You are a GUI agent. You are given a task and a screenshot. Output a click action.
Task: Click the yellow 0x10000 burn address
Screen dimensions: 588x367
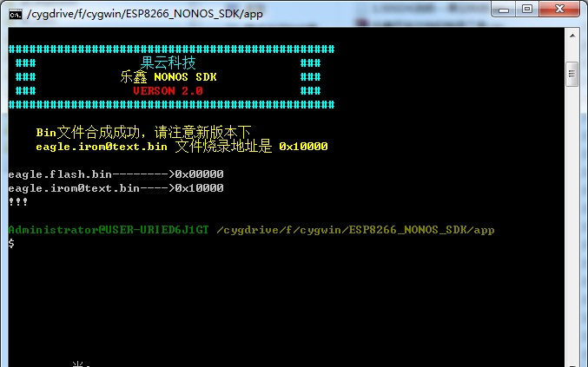pos(303,147)
